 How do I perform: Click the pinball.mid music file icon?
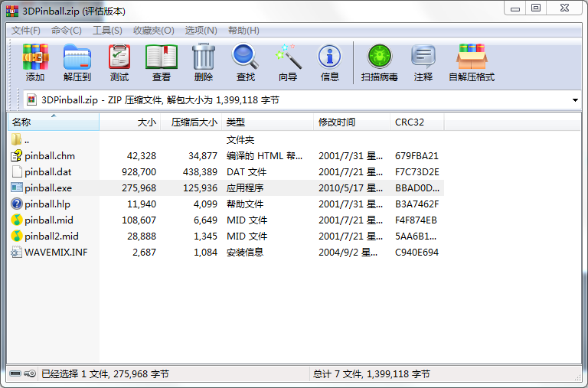(17, 220)
